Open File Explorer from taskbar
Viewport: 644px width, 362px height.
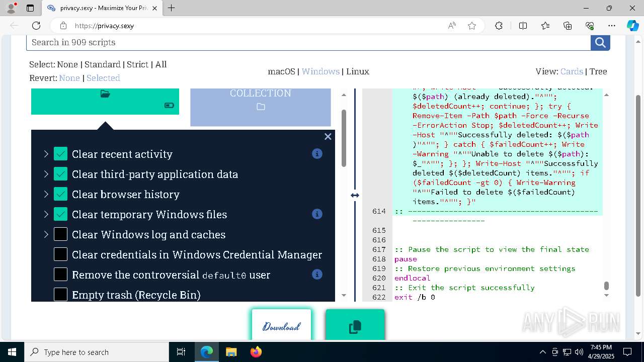231,352
